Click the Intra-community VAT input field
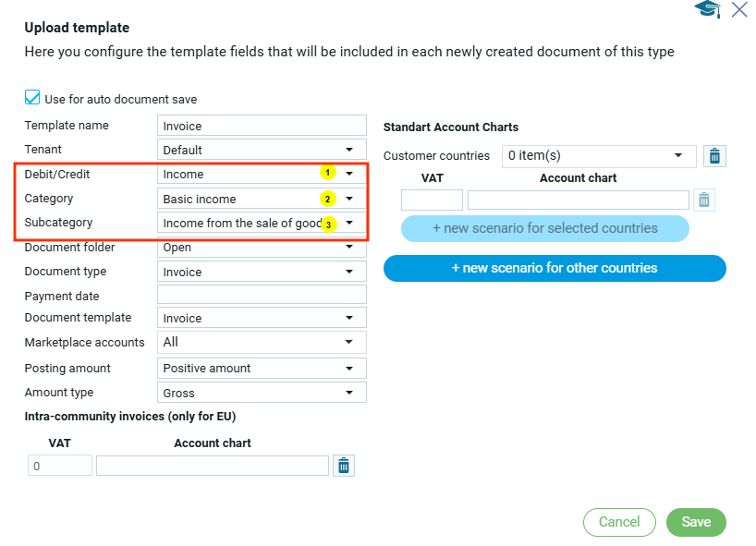Screen dimensions: 756x546 click(x=60, y=466)
